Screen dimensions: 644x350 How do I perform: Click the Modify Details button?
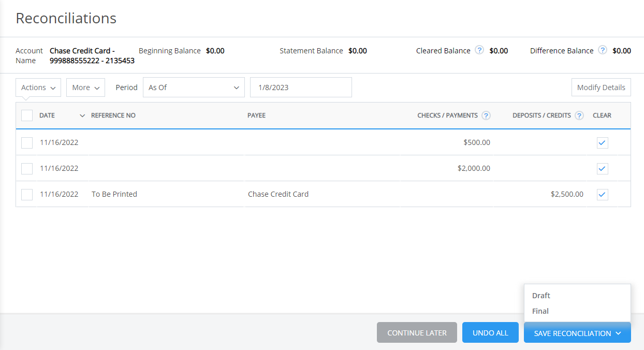[601, 87]
